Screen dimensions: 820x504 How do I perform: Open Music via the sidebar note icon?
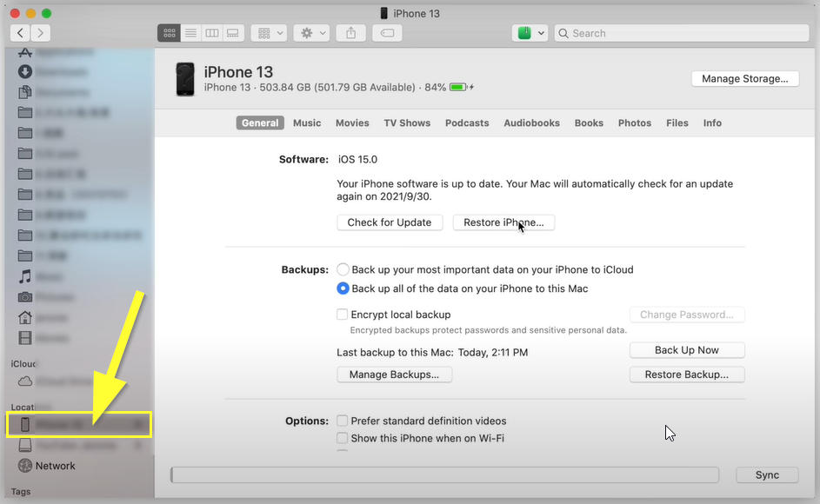25,276
